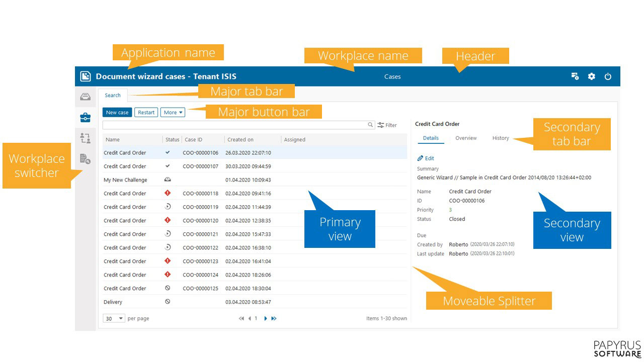This screenshot has height=362, width=644.
Task: Select the briefcase workplace icon in the switcher
Action: 86,116
